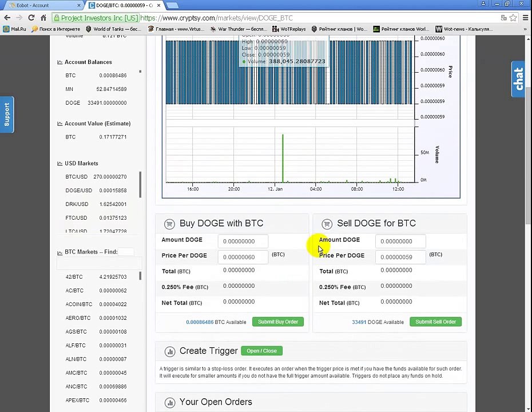Click the tall green volume spike bar
Image resolution: width=532 pixels, height=412 pixels.
tap(283, 158)
